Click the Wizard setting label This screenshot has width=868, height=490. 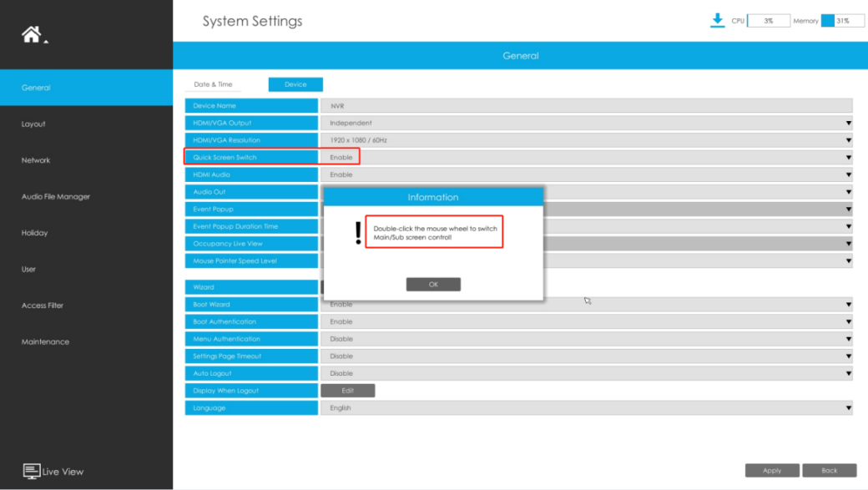[251, 287]
